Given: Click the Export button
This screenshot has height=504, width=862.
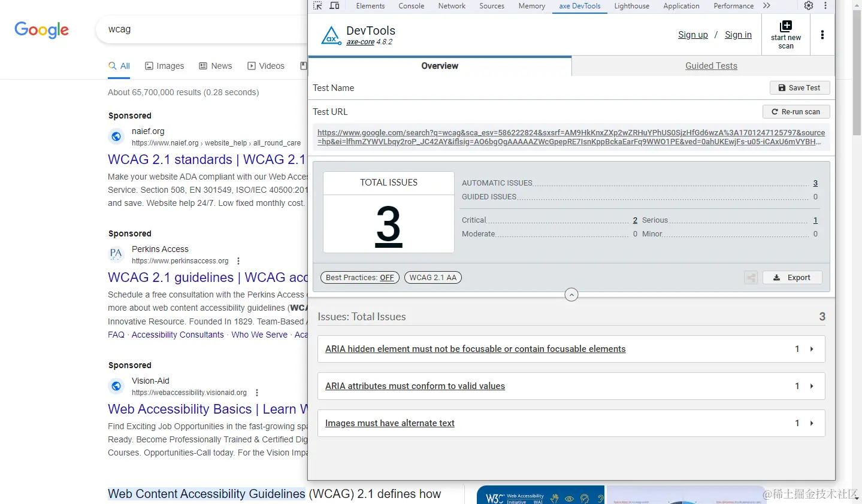Looking at the screenshot, I should coord(793,278).
